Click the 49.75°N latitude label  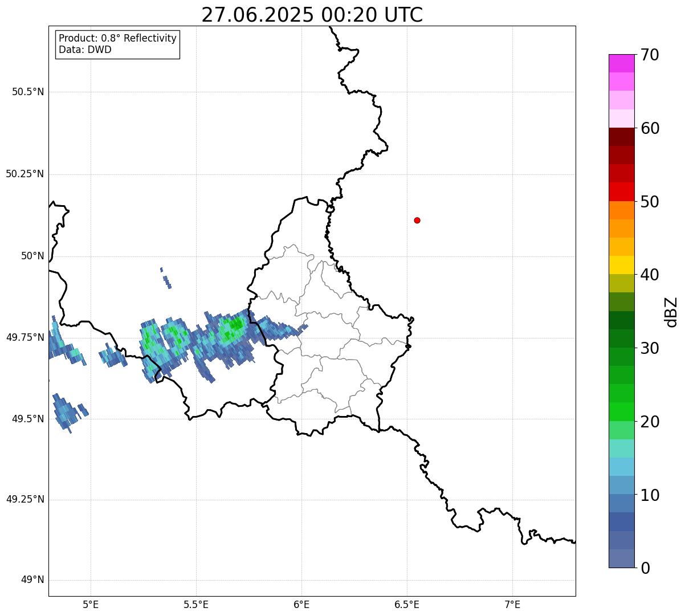pos(25,337)
